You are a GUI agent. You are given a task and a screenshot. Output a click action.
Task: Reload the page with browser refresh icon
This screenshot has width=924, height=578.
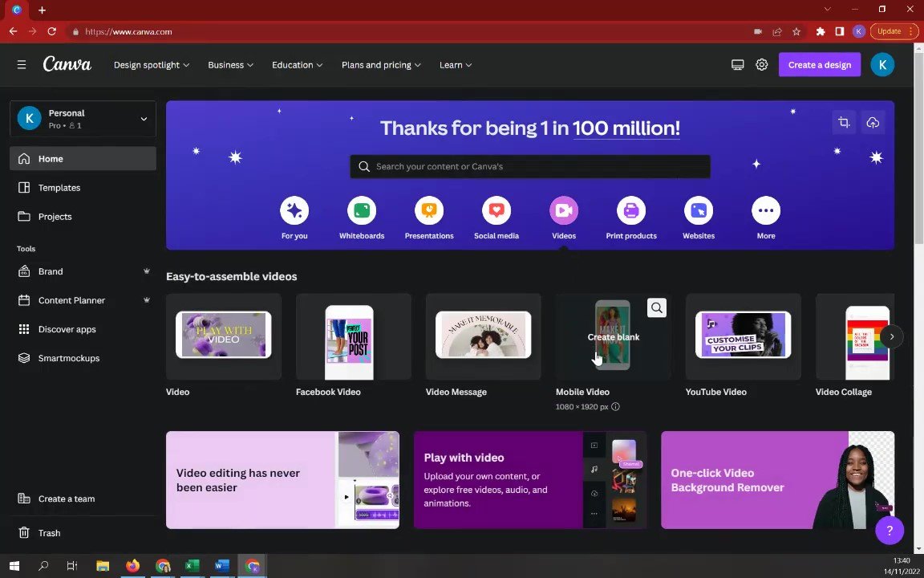[52, 32]
